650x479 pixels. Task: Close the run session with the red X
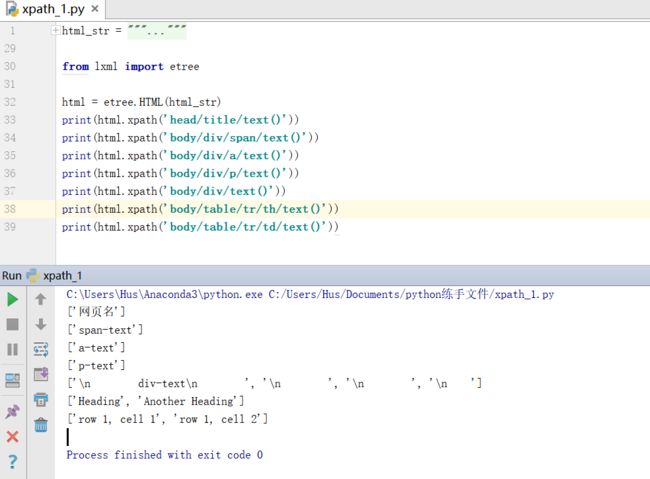coord(12,436)
